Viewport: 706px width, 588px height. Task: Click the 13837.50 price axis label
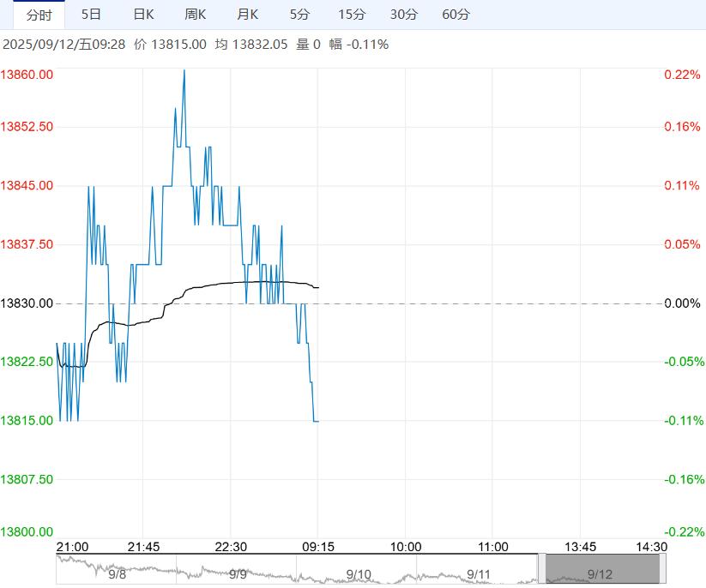pyautogui.click(x=27, y=244)
